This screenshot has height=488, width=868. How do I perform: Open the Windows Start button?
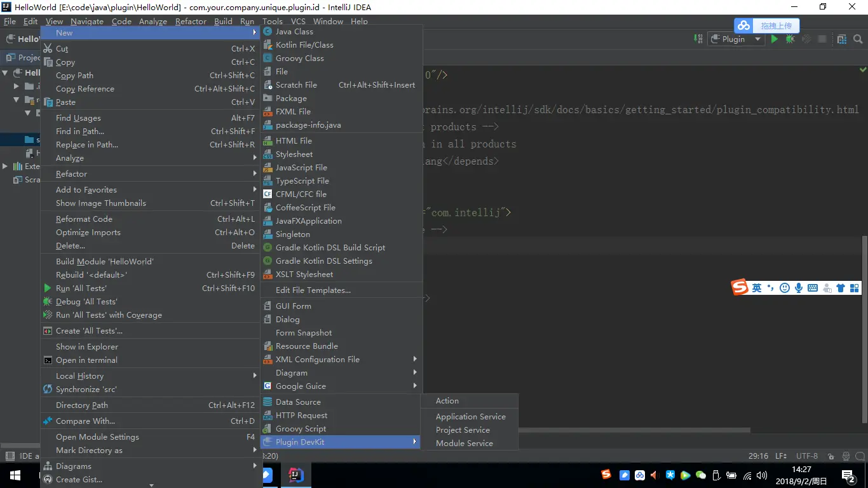click(x=15, y=475)
